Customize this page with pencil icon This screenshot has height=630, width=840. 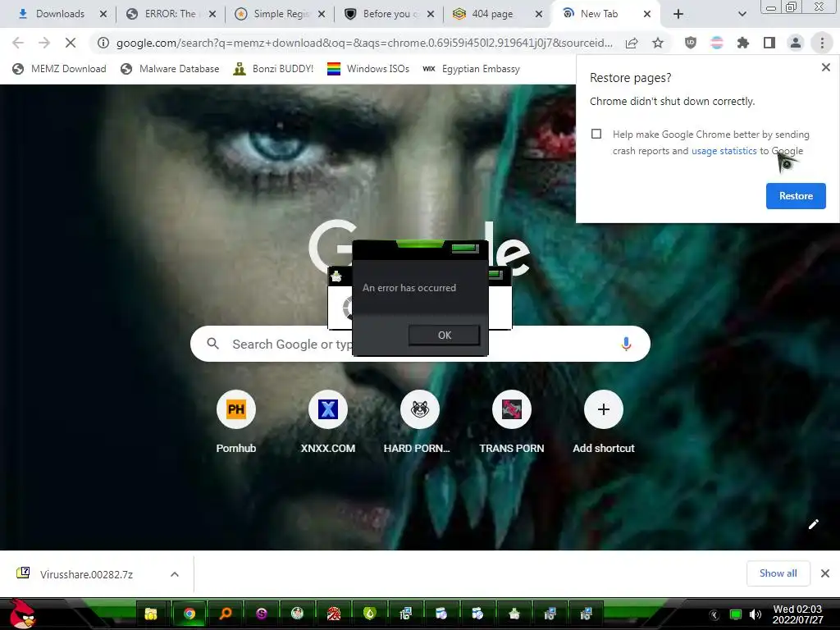(813, 524)
